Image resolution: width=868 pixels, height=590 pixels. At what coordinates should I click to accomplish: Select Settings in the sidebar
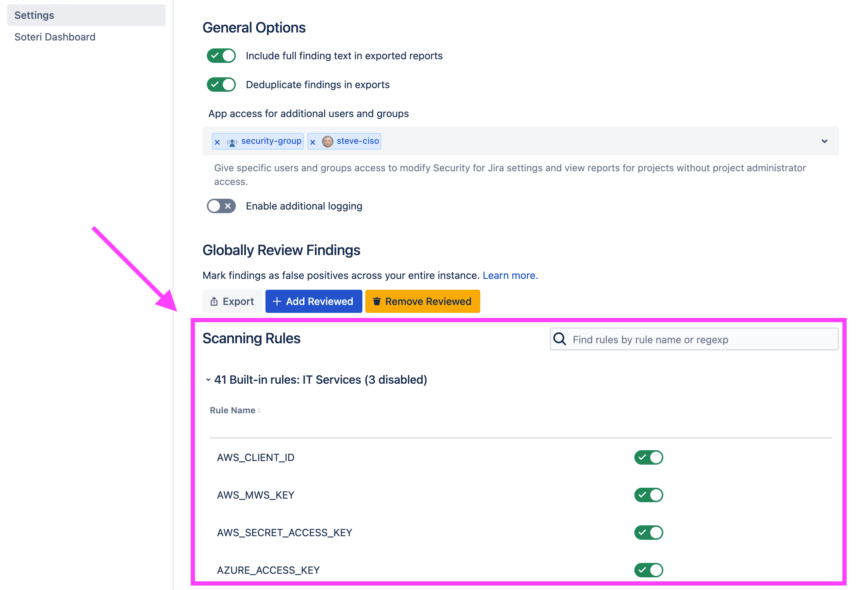[34, 15]
